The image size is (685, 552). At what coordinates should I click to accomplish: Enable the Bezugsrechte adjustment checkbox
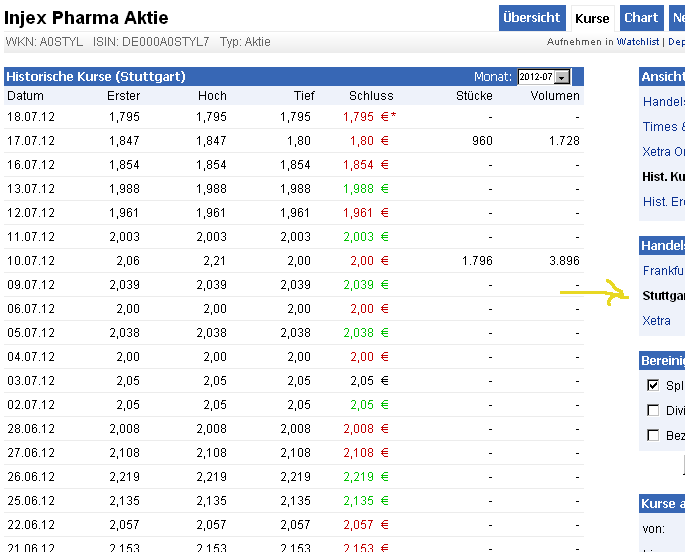(653, 435)
